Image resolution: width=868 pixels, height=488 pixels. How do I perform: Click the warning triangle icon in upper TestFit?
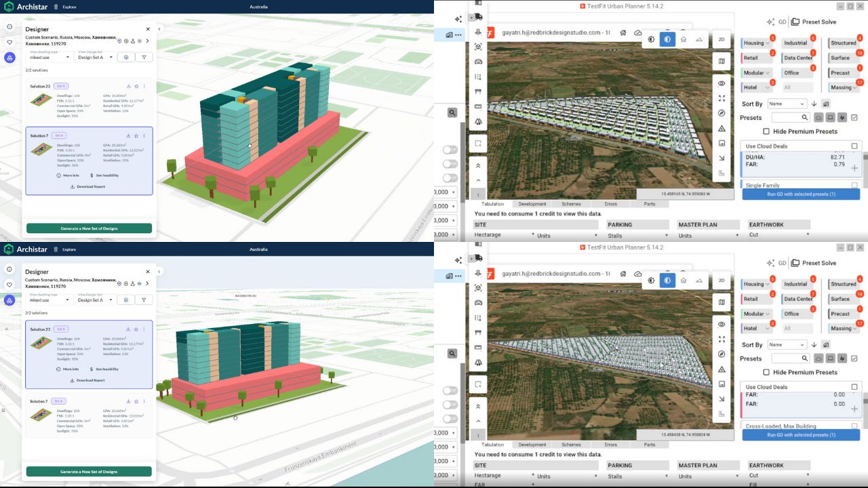(722, 129)
